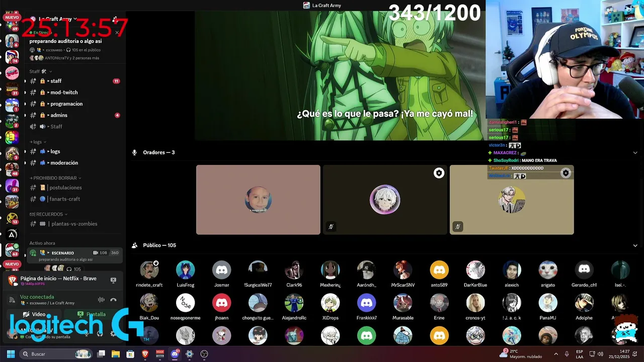Select middle muted speaker tile

pyautogui.click(x=385, y=200)
